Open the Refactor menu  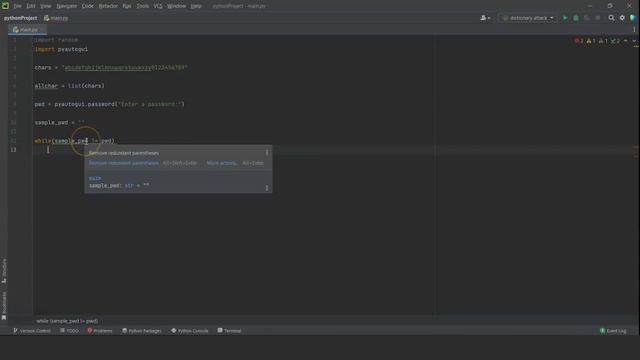[x=108, y=6]
